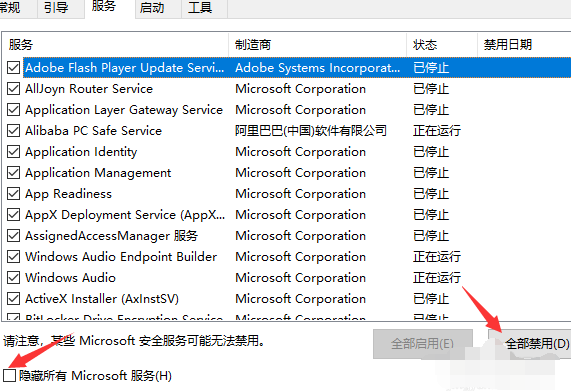This screenshot has width=571, height=391.
Task: Select the 服务 tab
Action: [x=103, y=7]
